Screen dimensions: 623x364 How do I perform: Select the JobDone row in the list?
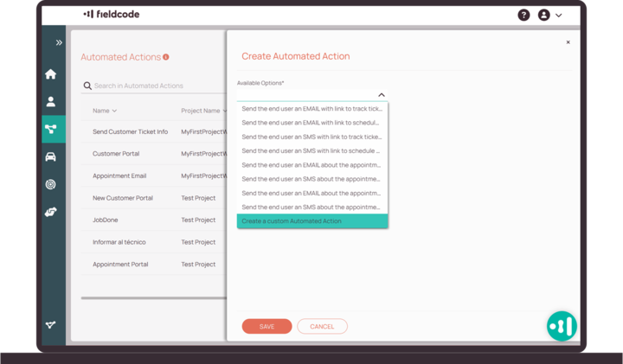click(106, 220)
